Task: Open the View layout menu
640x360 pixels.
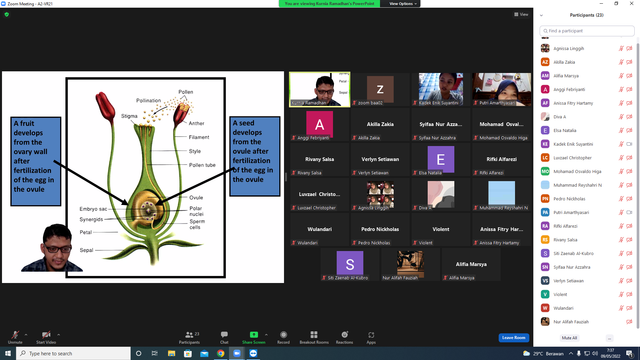Action: click(x=521, y=14)
